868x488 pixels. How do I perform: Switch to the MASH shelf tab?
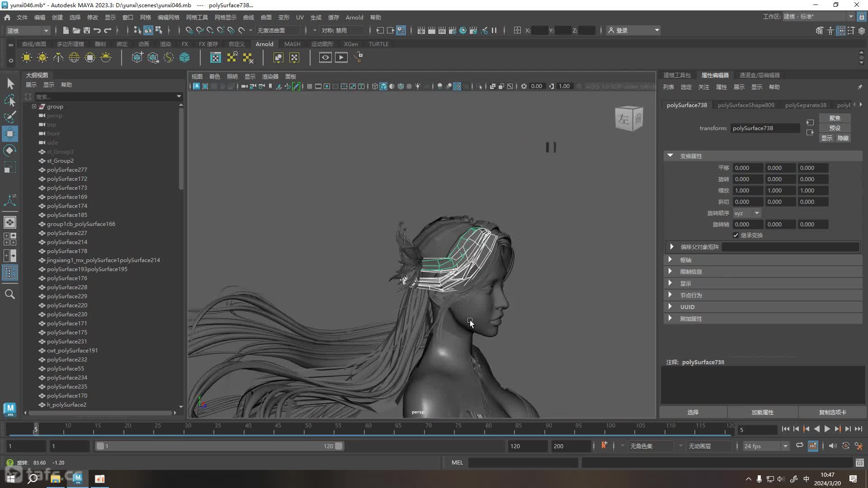pos(292,44)
